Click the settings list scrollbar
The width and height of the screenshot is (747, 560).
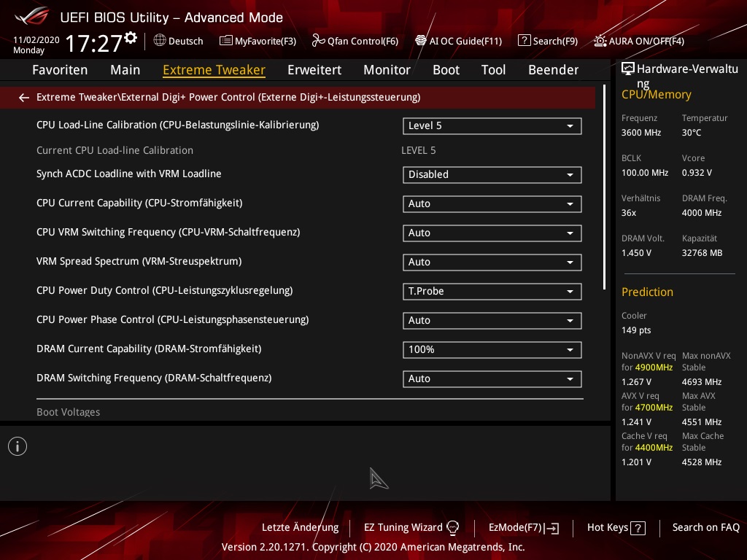[604, 187]
